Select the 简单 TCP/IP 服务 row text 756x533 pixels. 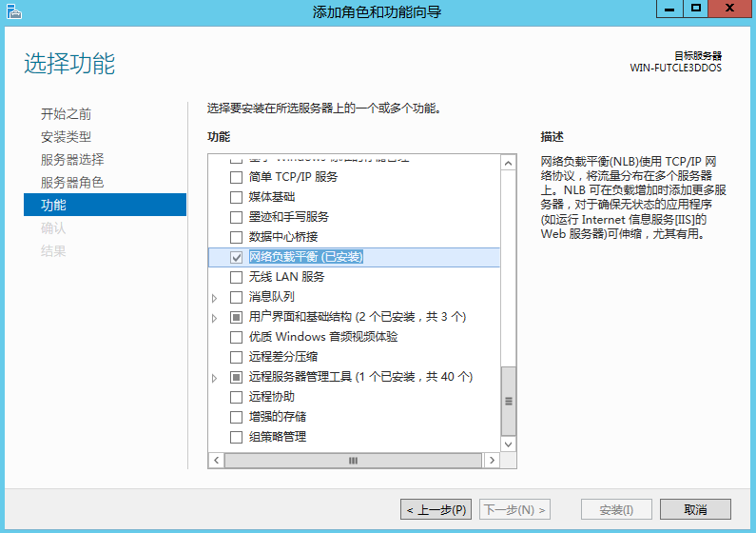coord(293,177)
